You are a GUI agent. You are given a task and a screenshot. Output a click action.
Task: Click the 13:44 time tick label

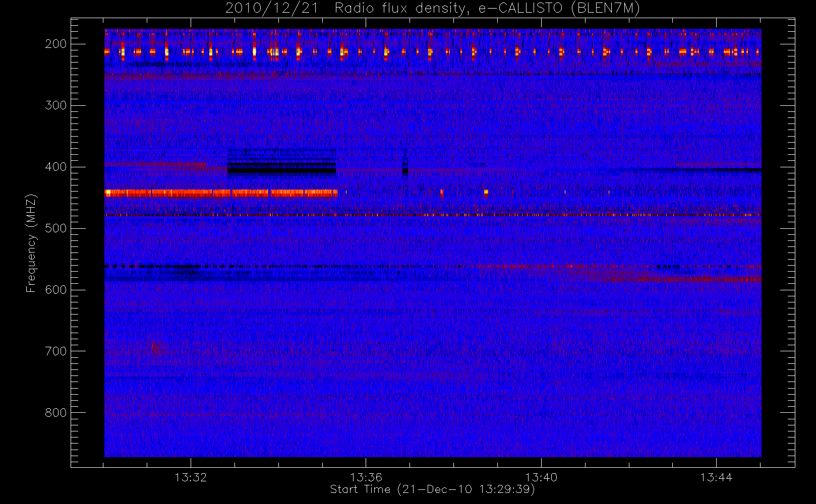click(x=716, y=477)
